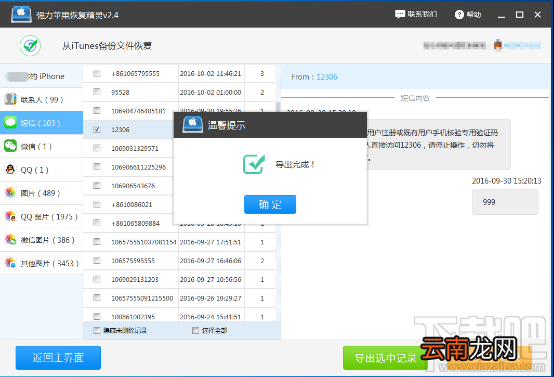Uncheck the box for 12306
554x377 pixels.
[96, 129]
